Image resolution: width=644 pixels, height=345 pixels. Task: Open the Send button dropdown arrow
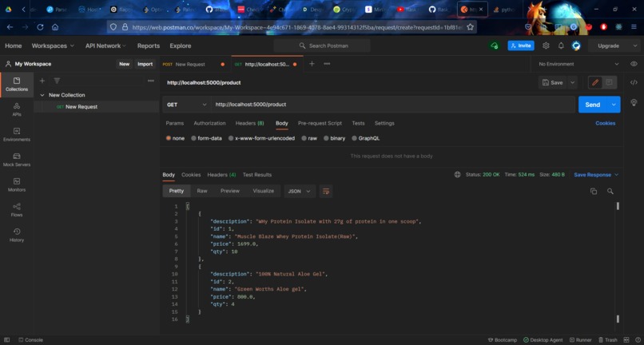(x=614, y=105)
